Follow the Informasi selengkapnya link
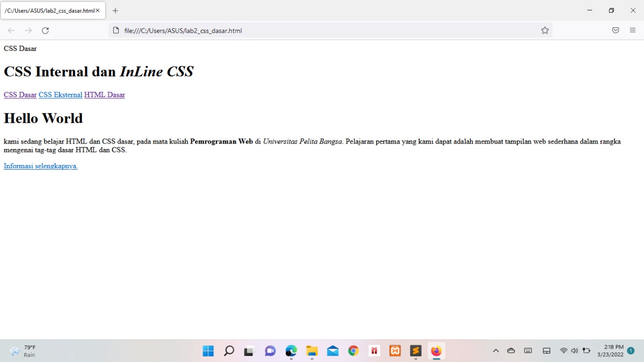 coord(41,166)
